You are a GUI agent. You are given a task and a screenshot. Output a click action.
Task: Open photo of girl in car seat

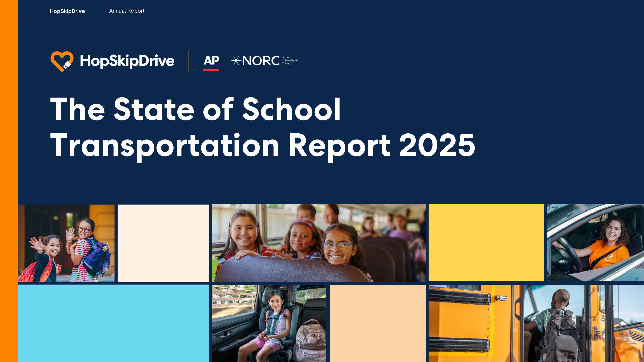[269, 323]
